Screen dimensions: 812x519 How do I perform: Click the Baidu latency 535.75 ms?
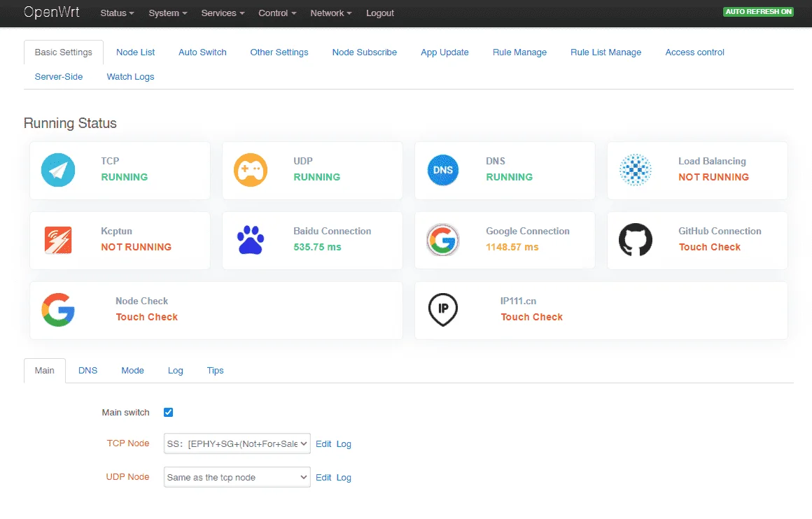pyautogui.click(x=317, y=247)
